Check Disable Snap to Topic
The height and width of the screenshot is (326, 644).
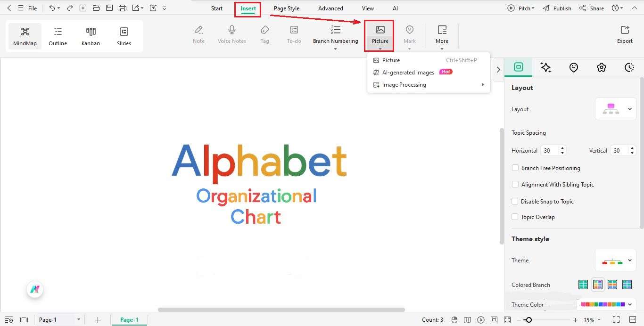tap(515, 201)
